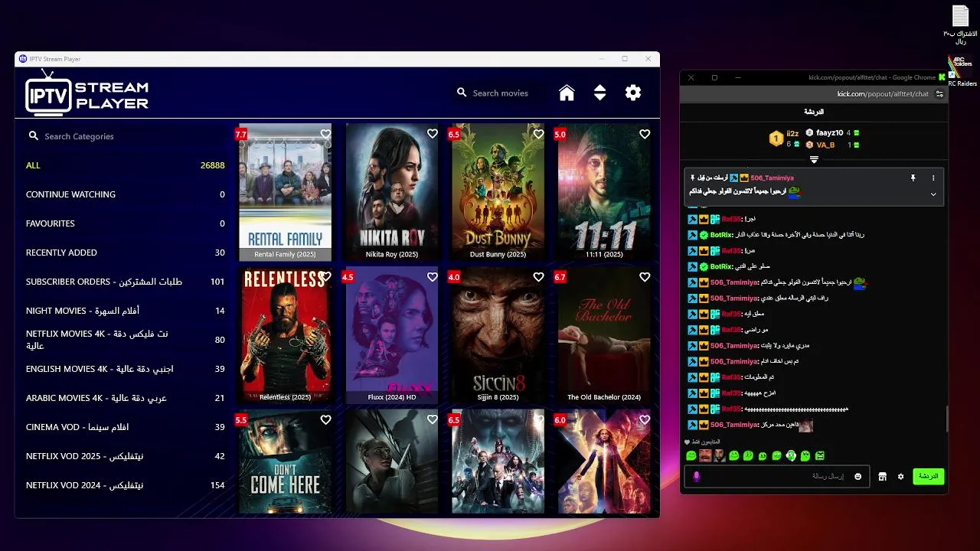Collapse the leaderboard with the arrow under gifts
This screenshot has height=551, width=980.
(x=814, y=159)
